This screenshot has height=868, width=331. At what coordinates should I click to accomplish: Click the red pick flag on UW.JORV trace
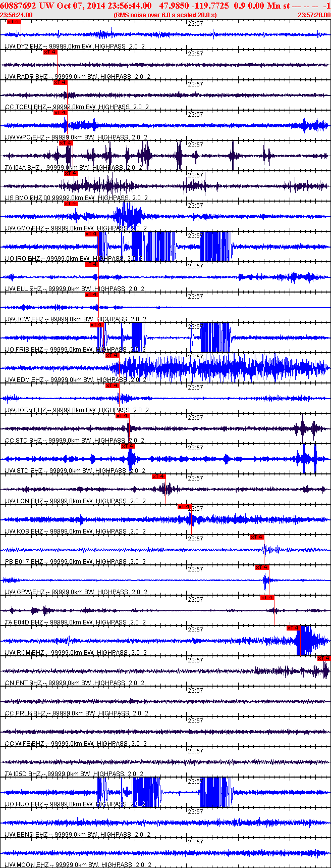[x=112, y=385]
